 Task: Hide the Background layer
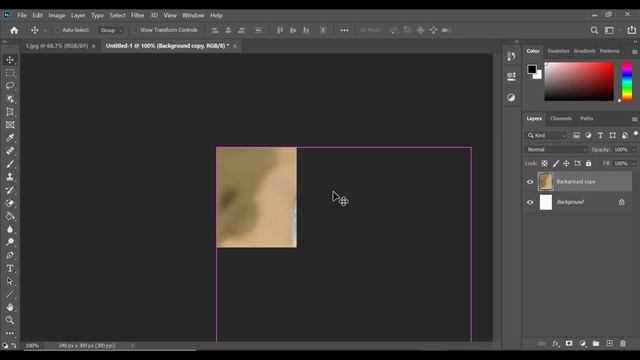[x=530, y=202]
